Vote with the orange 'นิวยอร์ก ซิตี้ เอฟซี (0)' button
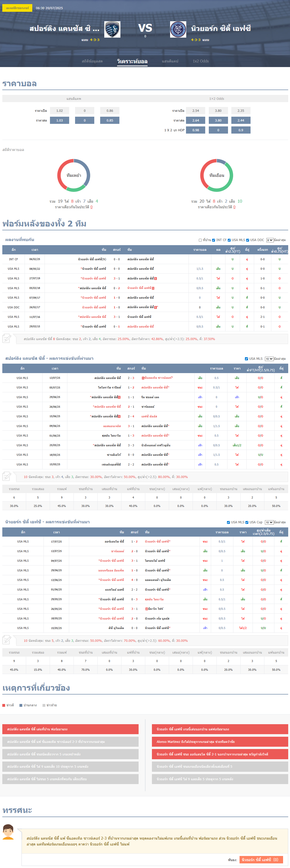290x868 pixels. point(261,860)
